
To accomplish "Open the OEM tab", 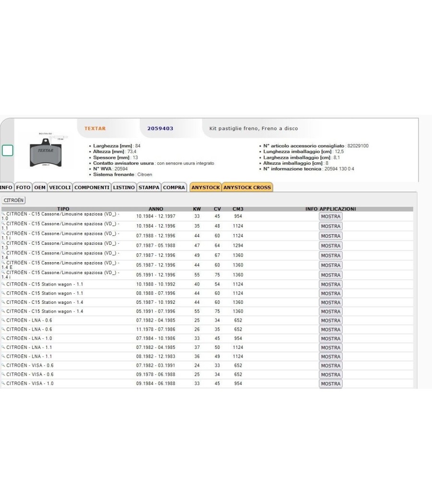I will [40, 187].
